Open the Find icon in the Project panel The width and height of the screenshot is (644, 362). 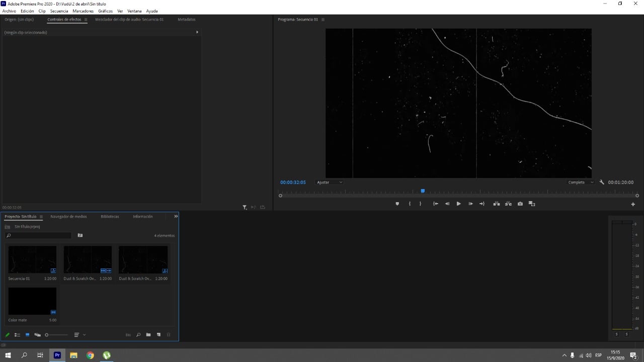click(138, 334)
